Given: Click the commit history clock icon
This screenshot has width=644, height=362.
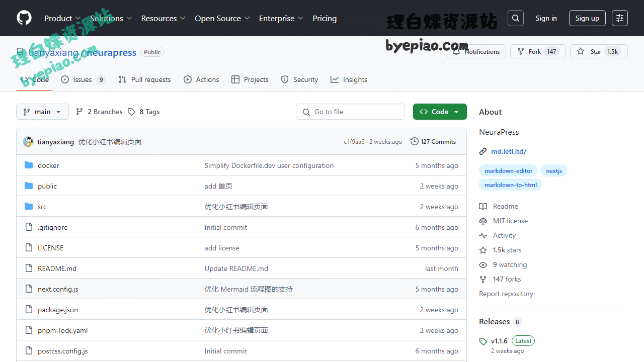Looking at the screenshot, I should 415,142.
